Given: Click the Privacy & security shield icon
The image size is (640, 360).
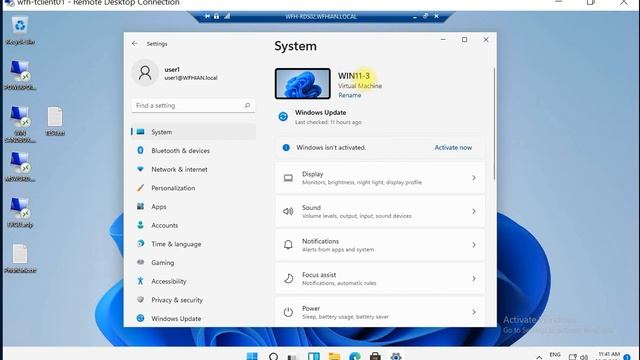Looking at the screenshot, I should [x=140, y=299].
